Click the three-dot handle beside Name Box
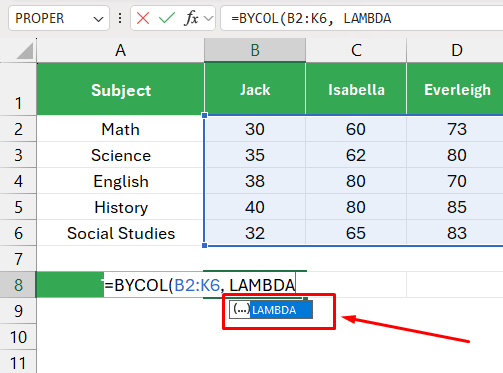 click(120, 18)
